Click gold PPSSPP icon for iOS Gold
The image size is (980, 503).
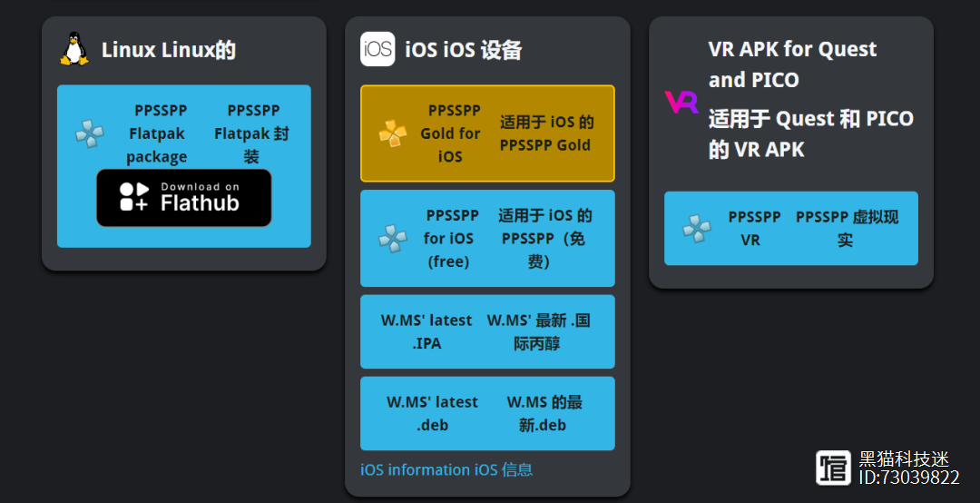click(393, 133)
